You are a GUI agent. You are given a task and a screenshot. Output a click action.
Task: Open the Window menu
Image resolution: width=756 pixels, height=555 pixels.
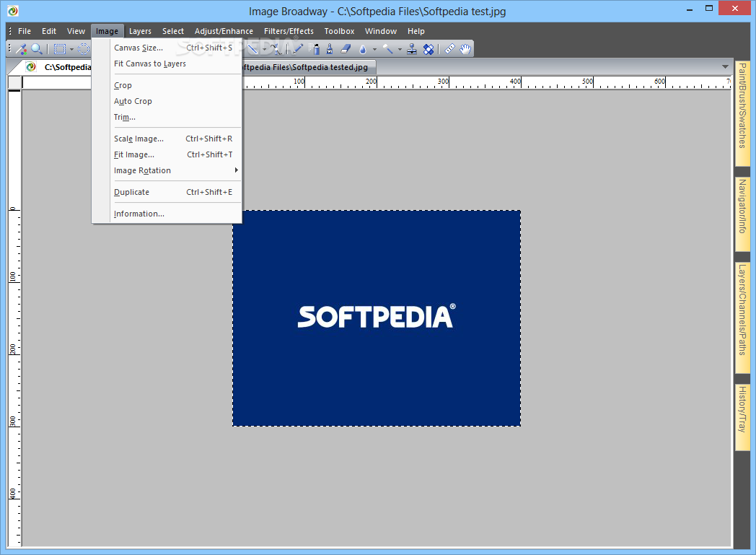coord(381,31)
